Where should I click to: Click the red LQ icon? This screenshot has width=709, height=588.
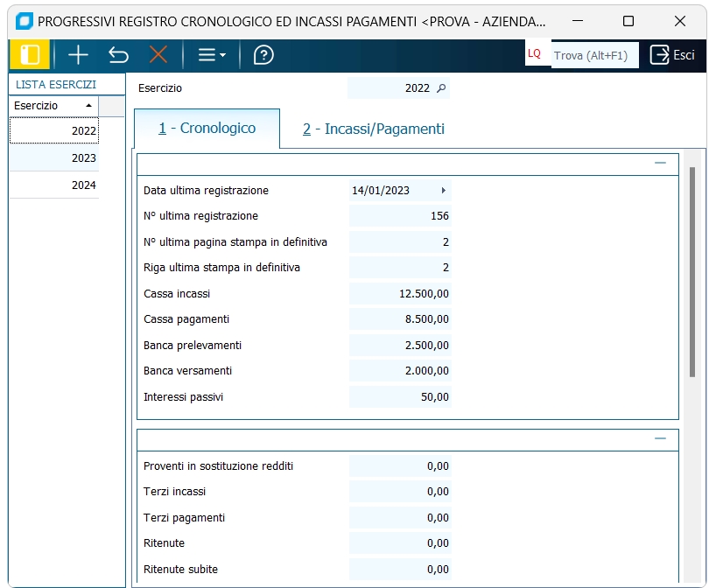coord(534,54)
